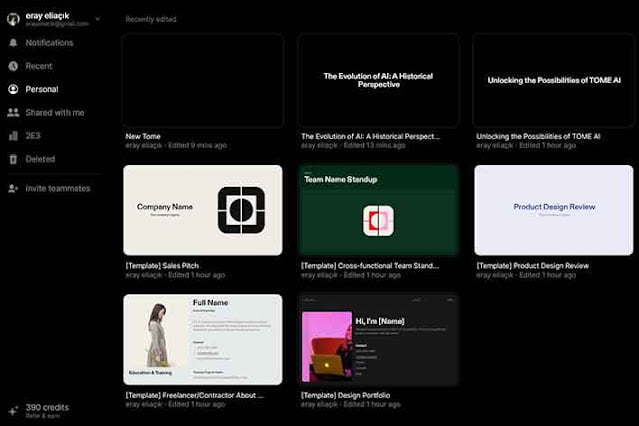Click the 'Recently edited' heading
The width and height of the screenshot is (639, 426).
[x=151, y=19]
